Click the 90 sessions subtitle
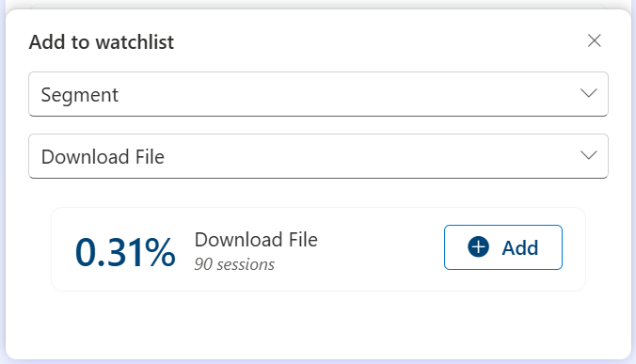This screenshot has width=636, height=364. pyautogui.click(x=234, y=264)
